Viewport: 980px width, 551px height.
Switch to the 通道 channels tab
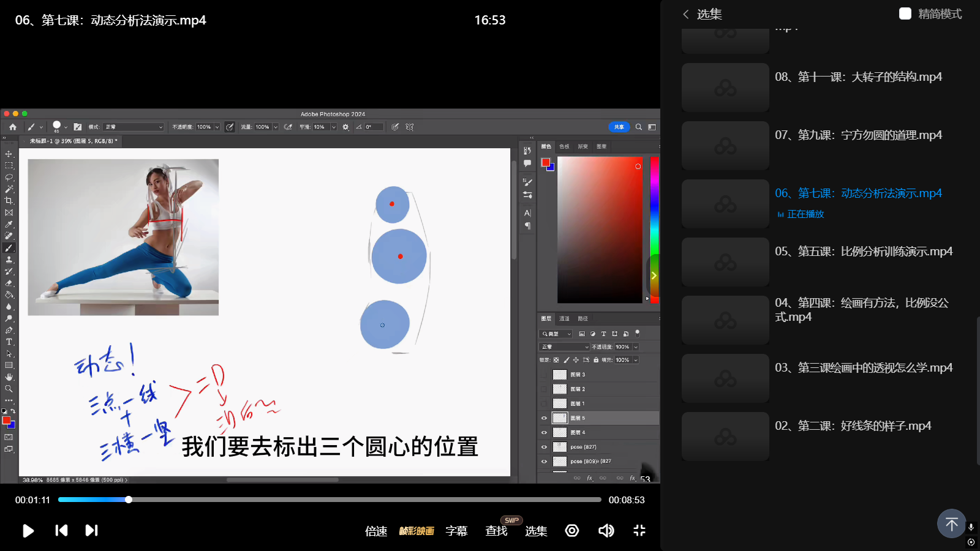tap(564, 318)
